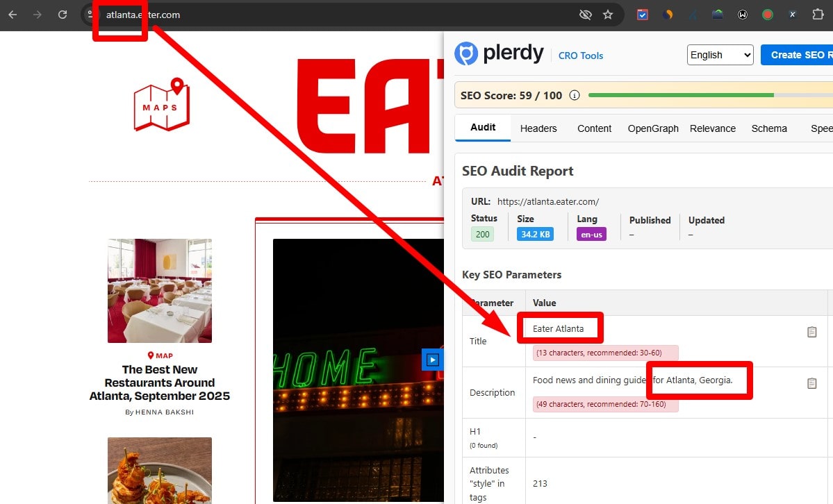This screenshot has height=504, width=833.
Task: Open the OpenGraph tab
Action: click(x=652, y=128)
